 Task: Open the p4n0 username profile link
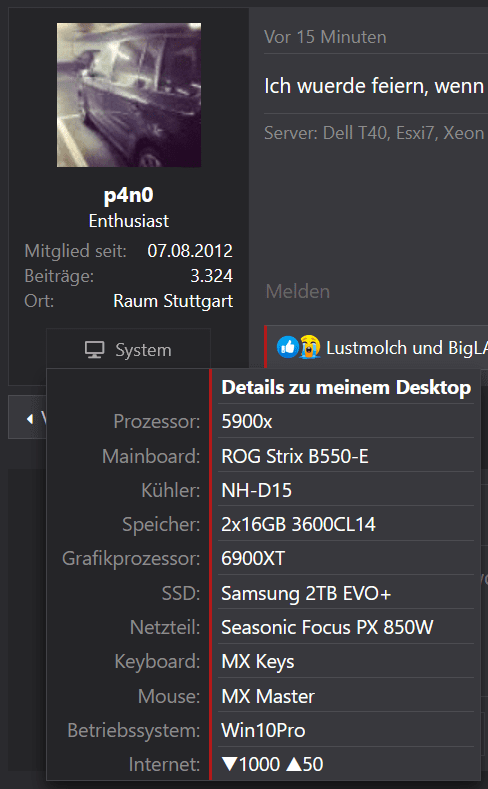(x=129, y=195)
